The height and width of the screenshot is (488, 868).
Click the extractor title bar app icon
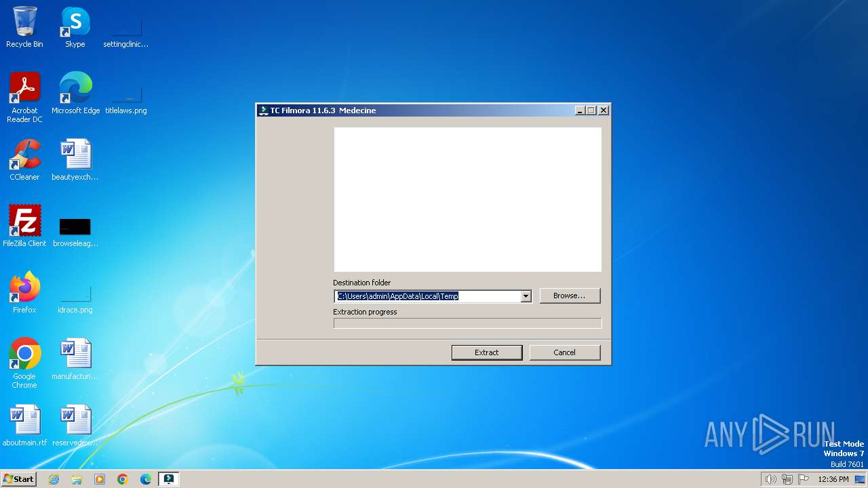(264, 110)
